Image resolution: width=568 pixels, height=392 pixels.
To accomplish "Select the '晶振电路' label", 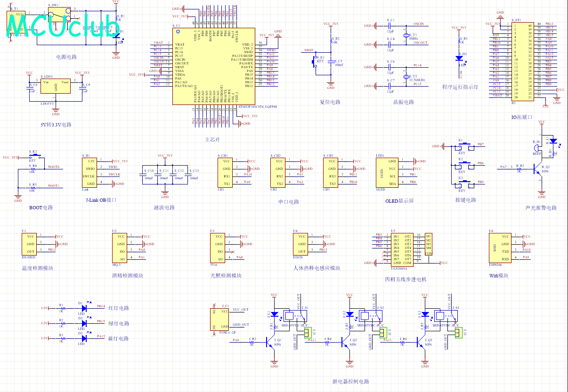I will [x=404, y=102].
